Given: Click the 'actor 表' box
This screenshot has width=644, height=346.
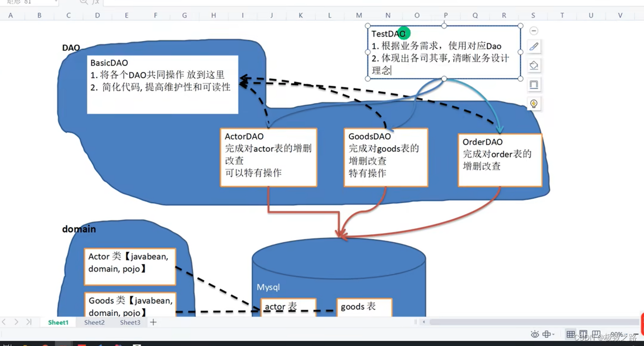Looking at the screenshot, I should pos(288,307).
